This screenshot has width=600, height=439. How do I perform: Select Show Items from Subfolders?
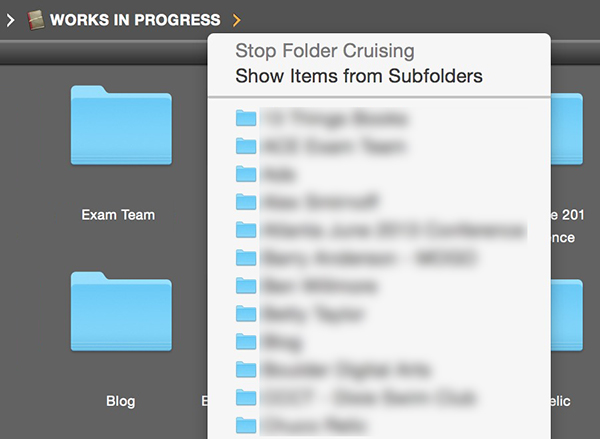[358, 76]
